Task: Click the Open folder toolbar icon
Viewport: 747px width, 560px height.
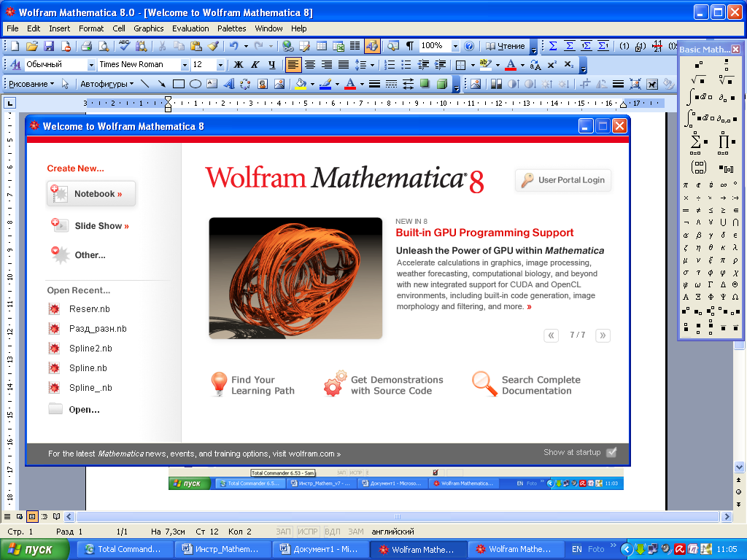Action: pyautogui.click(x=32, y=46)
